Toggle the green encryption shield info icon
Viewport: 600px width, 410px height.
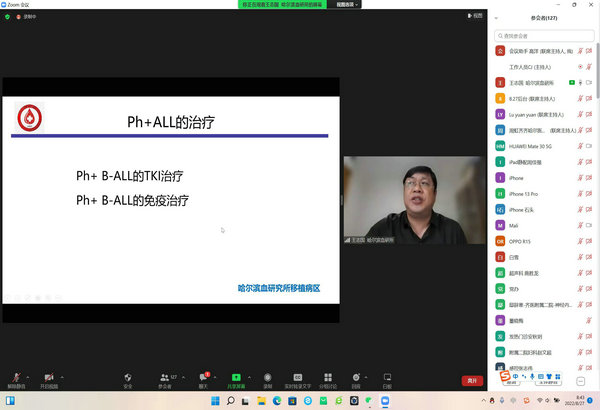(x=7, y=17)
